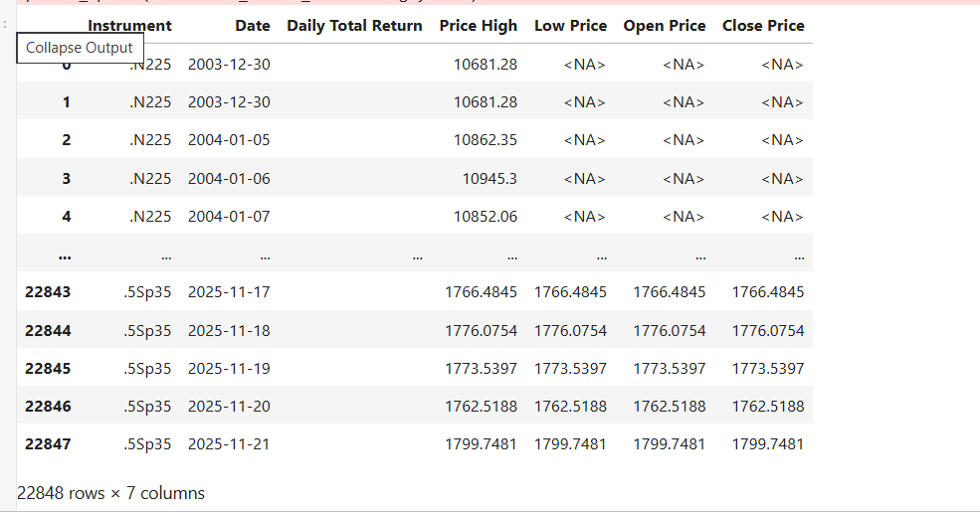The width and height of the screenshot is (980, 512).
Task: Click the Price High column header
Action: pos(478,26)
